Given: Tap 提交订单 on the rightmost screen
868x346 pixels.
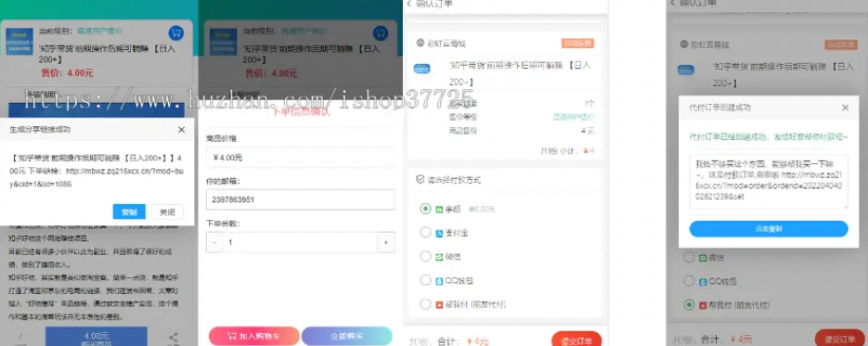Looking at the screenshot, I should (x=840, y=339).
